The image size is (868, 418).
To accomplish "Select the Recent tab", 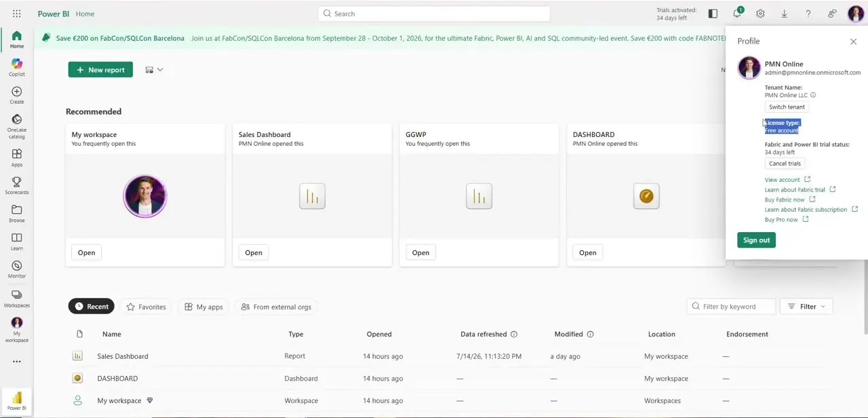I will coord(92,307).
